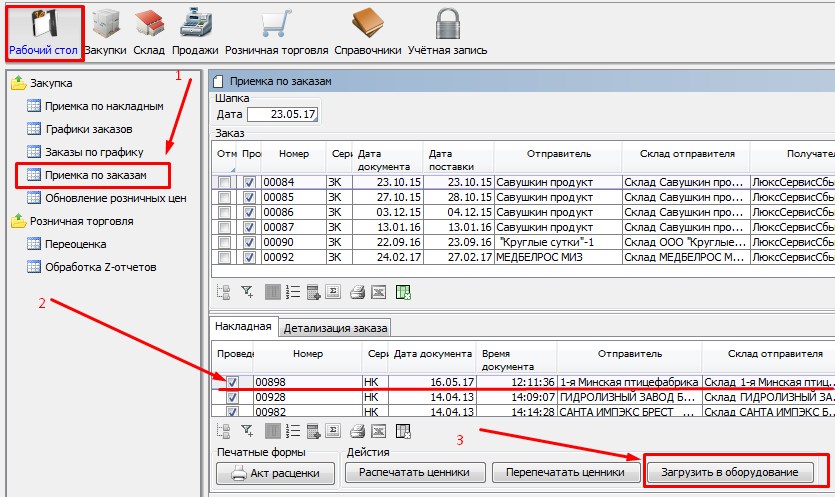
Task: Select the Накладная tab
Action: 243,327
